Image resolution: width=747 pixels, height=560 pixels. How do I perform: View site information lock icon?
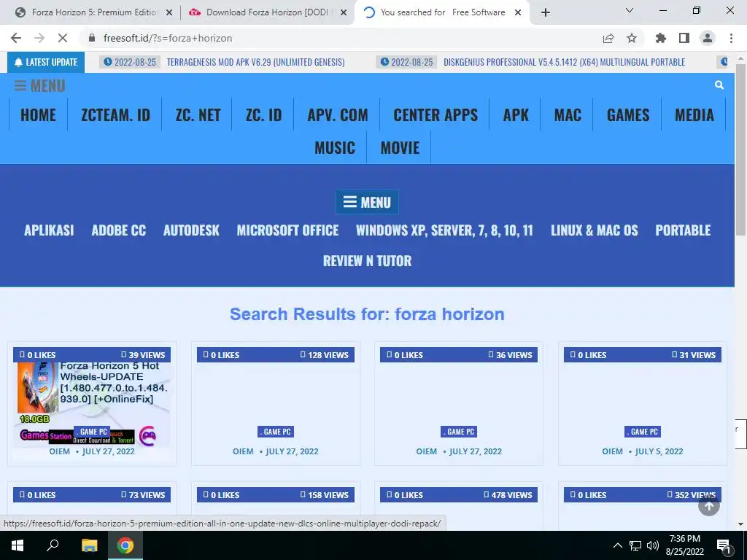[x=92, y=38]
